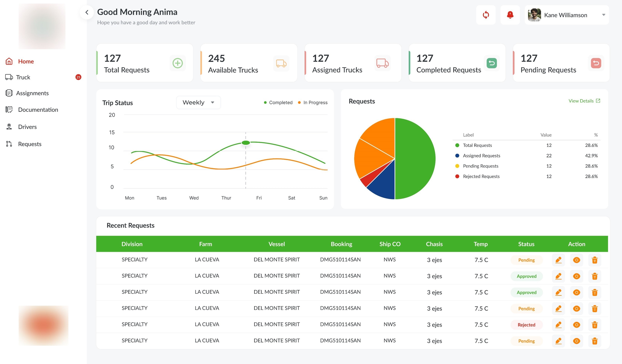Click the Status column header

[526, 244]
